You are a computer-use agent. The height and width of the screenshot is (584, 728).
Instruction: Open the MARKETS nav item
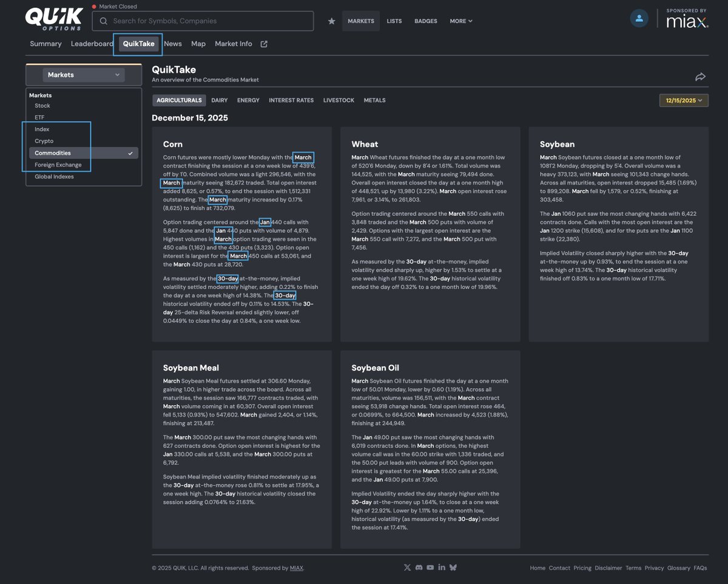(x=361, y=21)
